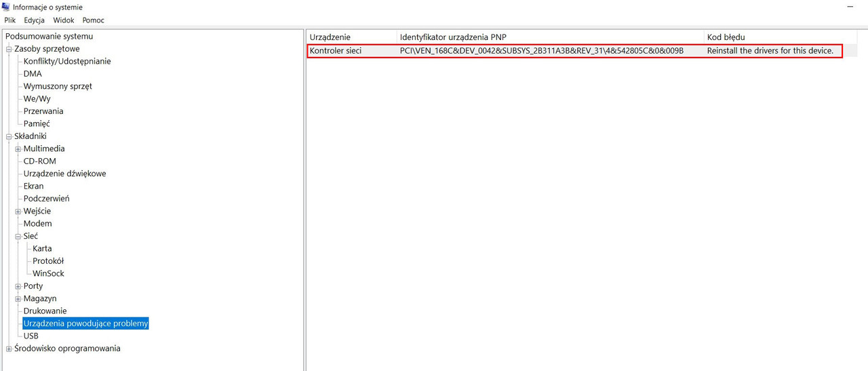868x371 pixels.
Task: Select Multimedia in the tree
Action: (x=44, y=149)
